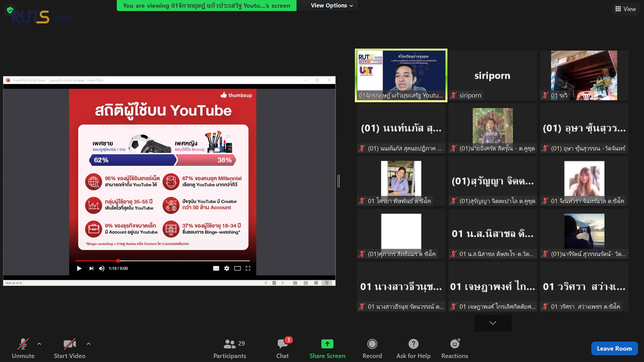Select (01)สุรัญญา จิตตะปาโล tile
This screenshot has height=362, width=644.
(492, 181)
